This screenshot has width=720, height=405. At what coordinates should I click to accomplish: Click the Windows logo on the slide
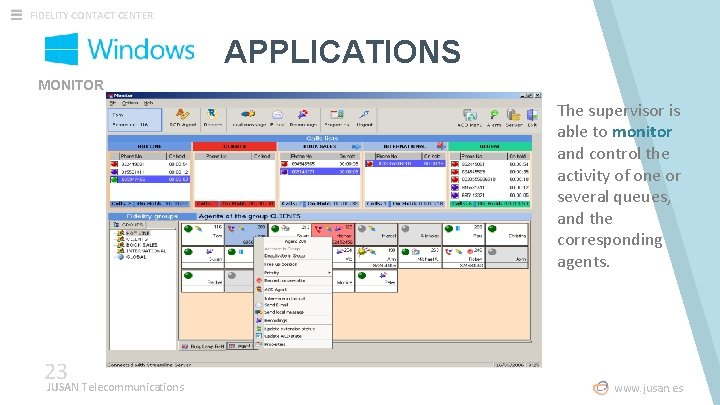pos(61,49)
